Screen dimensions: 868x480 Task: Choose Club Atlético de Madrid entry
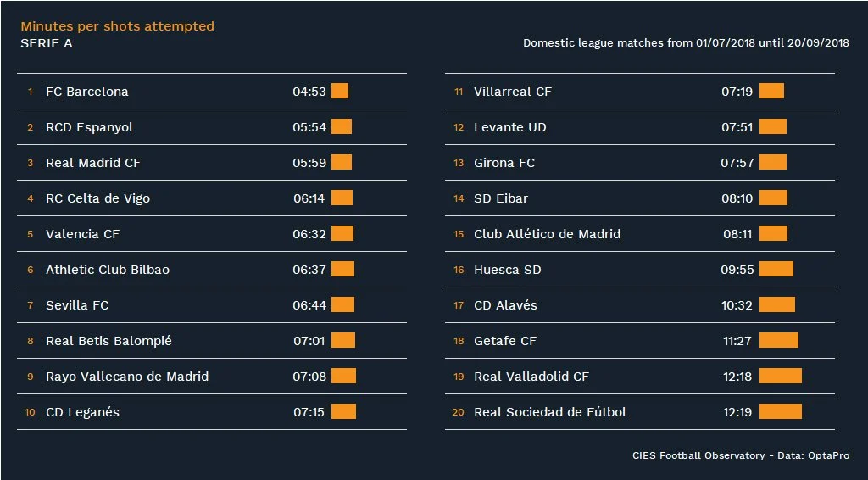(547, 234)
